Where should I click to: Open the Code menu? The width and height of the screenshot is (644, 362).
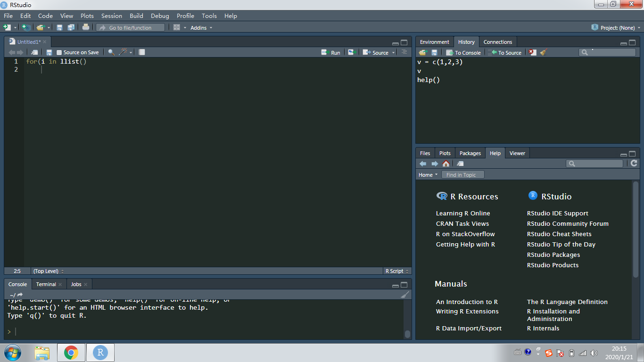pos(45,16)
